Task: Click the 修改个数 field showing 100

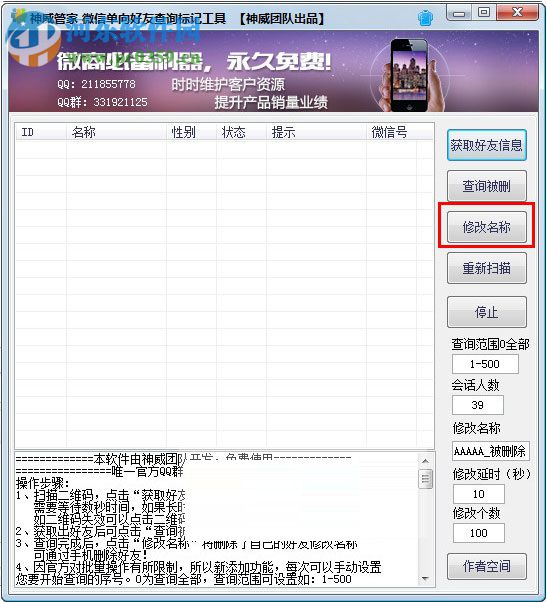Action: tap(479, 533)
